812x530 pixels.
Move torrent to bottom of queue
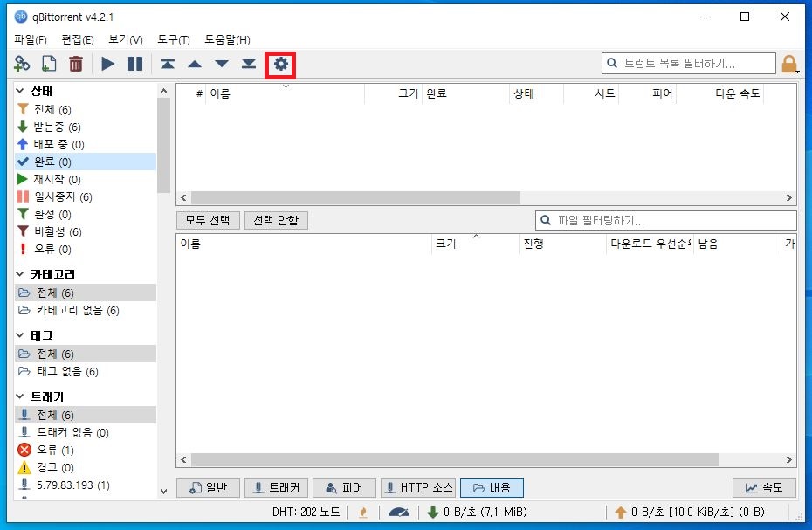click(249, 64)
